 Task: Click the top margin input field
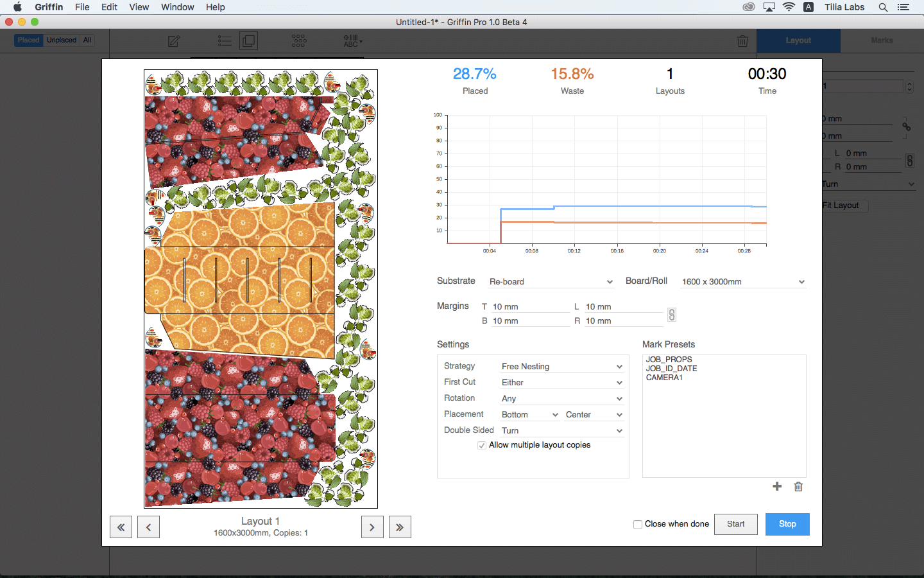(529, 307)
